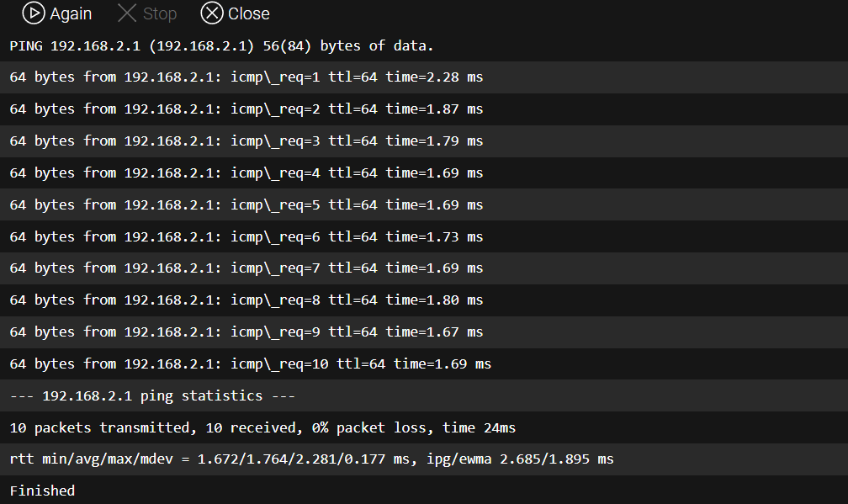848x504 pixels.
Task: Click the Stop X icon
Action: coord(127,13)
